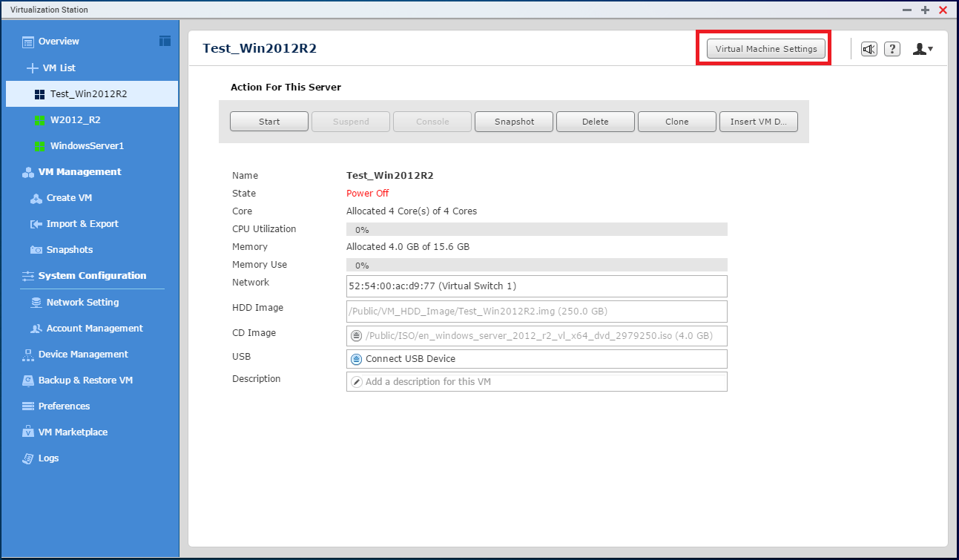Clone the Test_Win2012R2 machine
Viewport: 959px width, 560px height.
[x=676, y=122]
